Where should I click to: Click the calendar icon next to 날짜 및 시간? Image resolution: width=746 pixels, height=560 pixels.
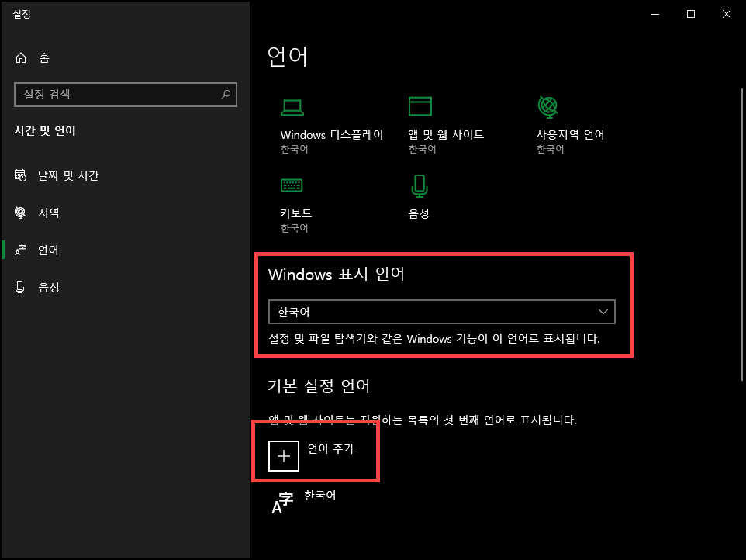(x=20, y=175)
